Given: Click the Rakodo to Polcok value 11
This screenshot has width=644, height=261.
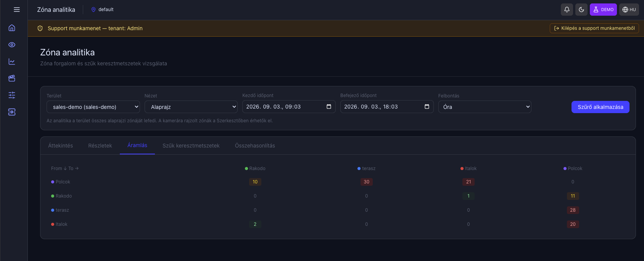Looking at the screenshot, I should pyautogui.click(x=573, y=196).
